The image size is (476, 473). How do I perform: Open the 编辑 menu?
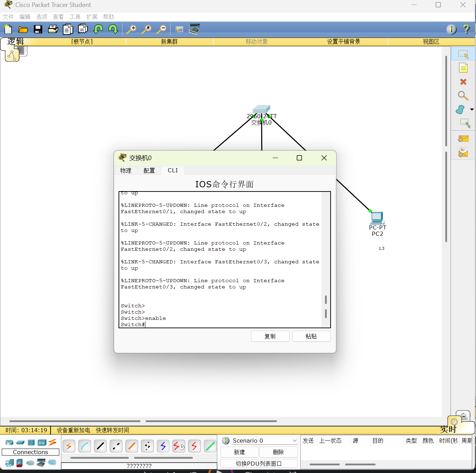click(25, 17)
